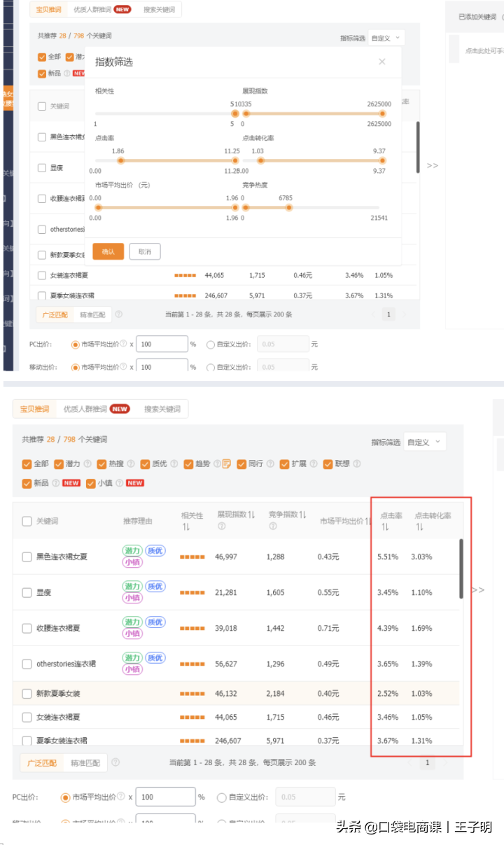Screen dimensions: 504x845
Task: Click help icon under 竞争指数 header
Action: coord(273,526)
